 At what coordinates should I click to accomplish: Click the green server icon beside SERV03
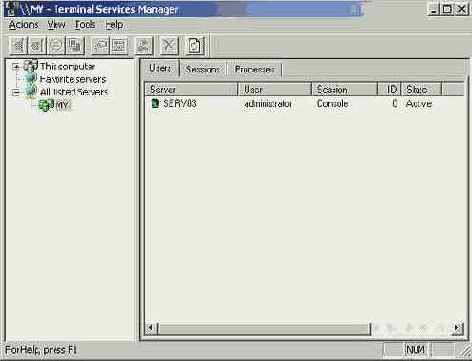click(x=155, y=103)
